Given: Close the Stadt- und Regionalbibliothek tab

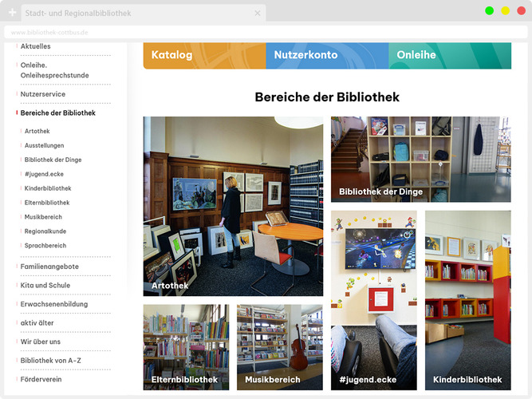Looking at the screenshot, I should (257, 13).
